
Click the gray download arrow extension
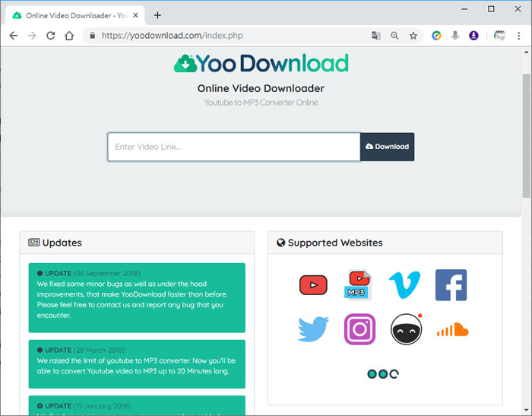(455, 36)
